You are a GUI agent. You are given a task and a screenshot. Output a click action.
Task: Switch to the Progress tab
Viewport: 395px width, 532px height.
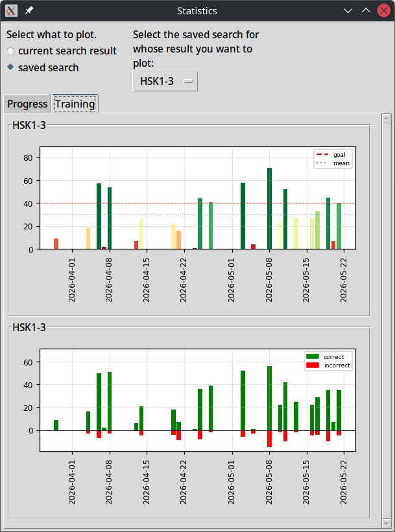tap(27, 104)
